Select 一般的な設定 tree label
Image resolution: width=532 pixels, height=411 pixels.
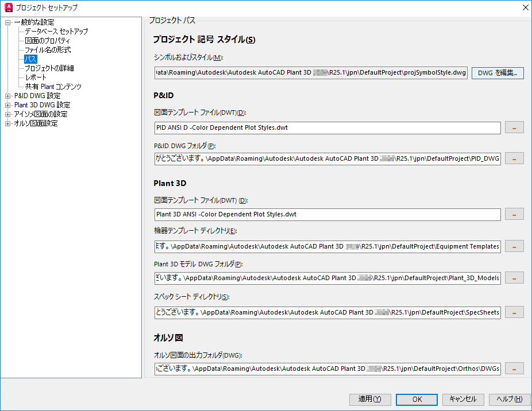34,22
